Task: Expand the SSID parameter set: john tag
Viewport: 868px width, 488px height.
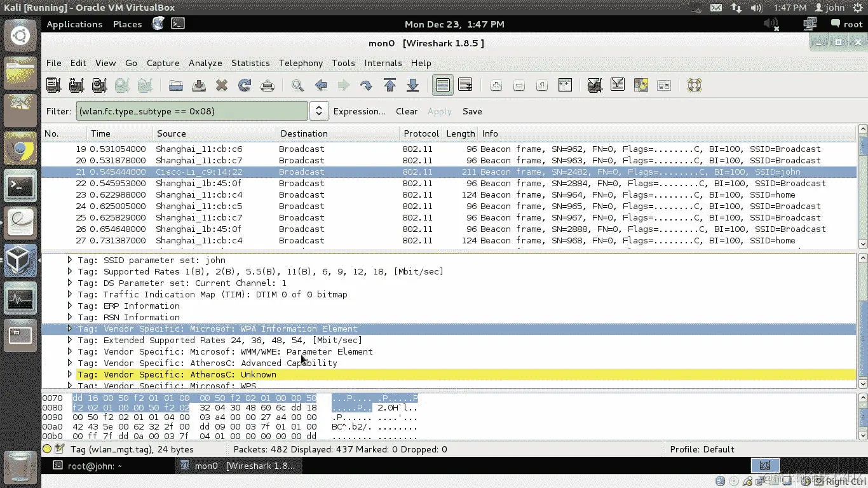Action: (x=70, y=260)
